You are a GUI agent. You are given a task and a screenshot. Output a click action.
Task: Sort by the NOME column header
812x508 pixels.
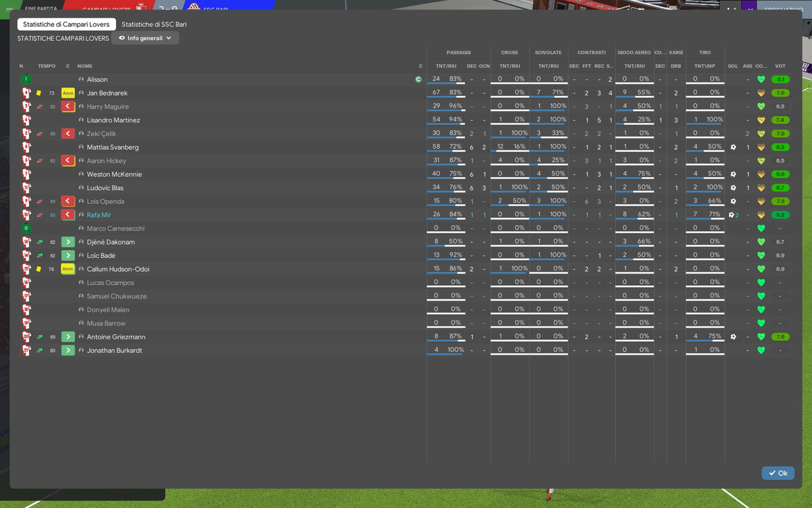click(x=85, y=66)
